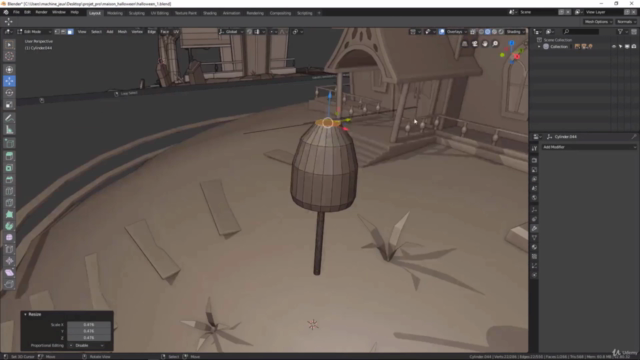Switch to the UV Editing workspace tab
The width and height of the screenshot is (640, 360).
pos(160,13)
